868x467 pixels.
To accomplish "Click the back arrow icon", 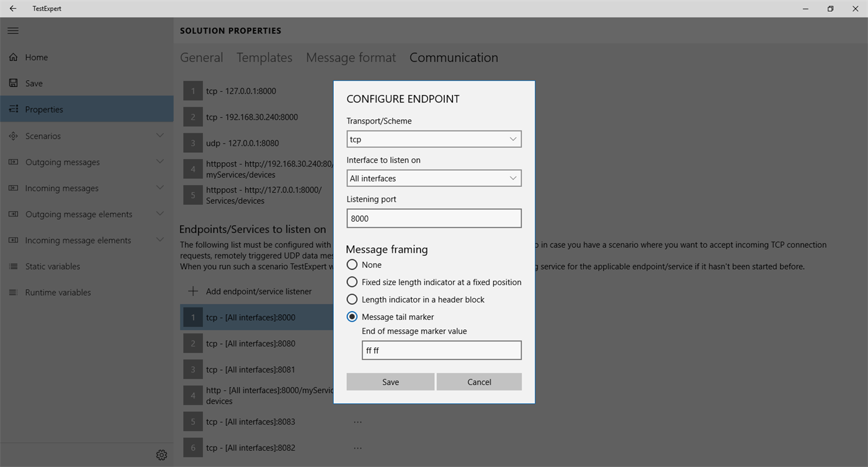I will pos(13,9).
